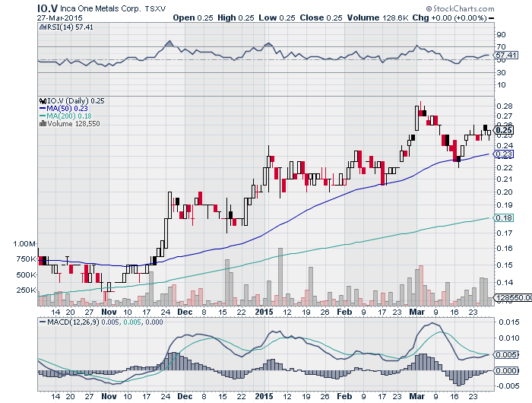532x403 pixels.
Task: Click the Feb label on price chart axis
Action: pos(344,312)
